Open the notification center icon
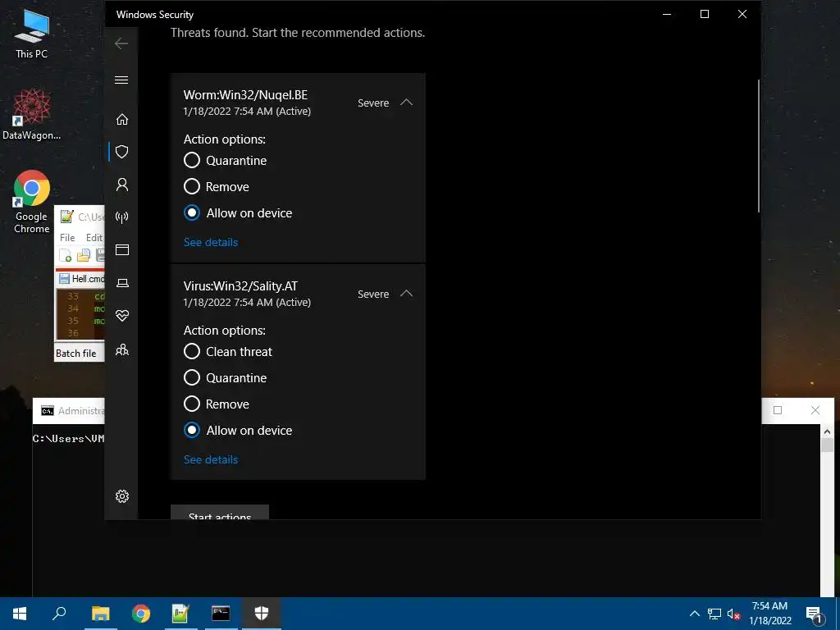This screenshot has height=630, width=840. click(x=815, y=614)
